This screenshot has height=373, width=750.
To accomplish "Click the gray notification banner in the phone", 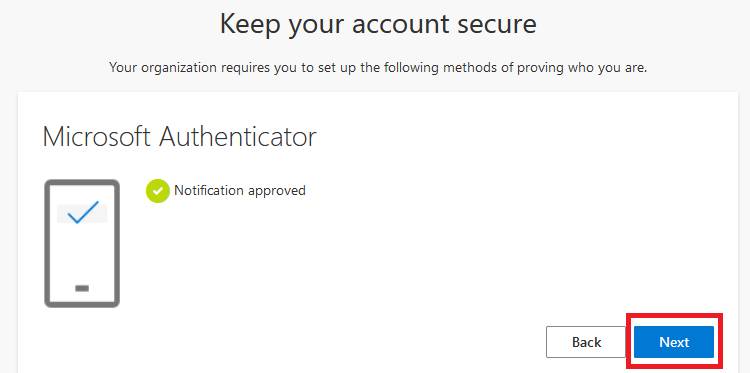I will coord(82,213).
